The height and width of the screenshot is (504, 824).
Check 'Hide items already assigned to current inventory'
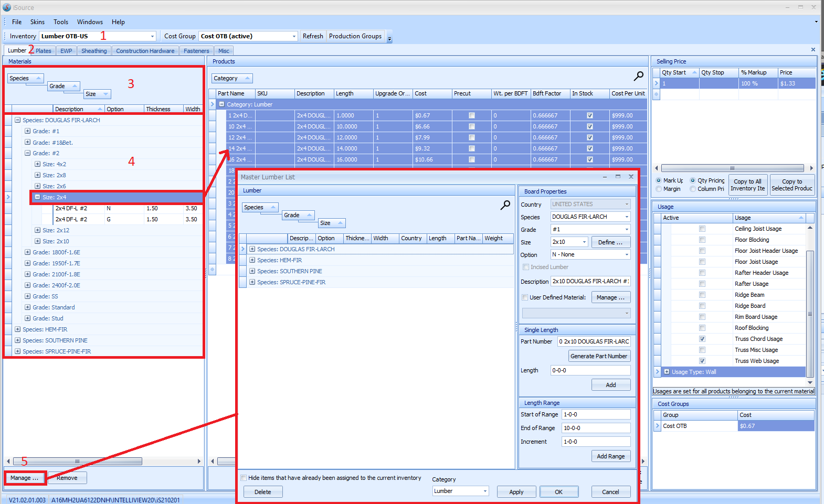tap(244, 478)
